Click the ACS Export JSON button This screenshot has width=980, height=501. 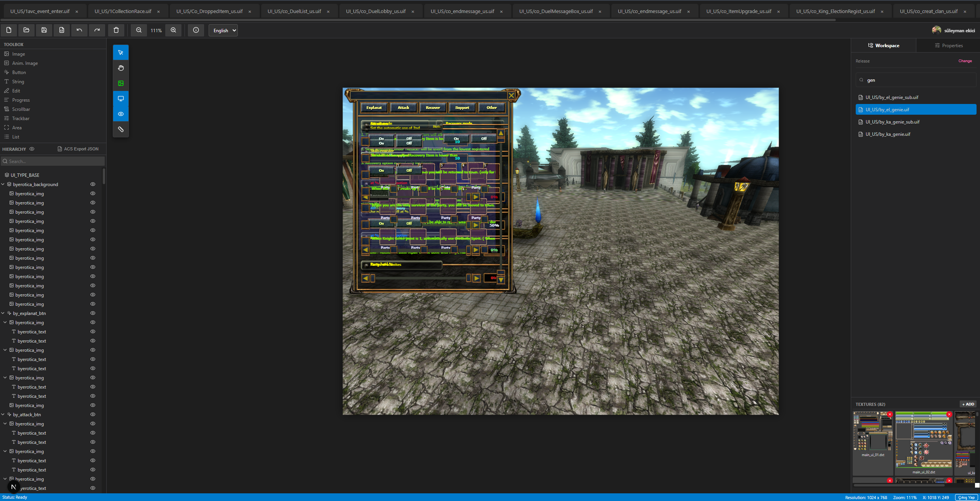pos(78,149)
